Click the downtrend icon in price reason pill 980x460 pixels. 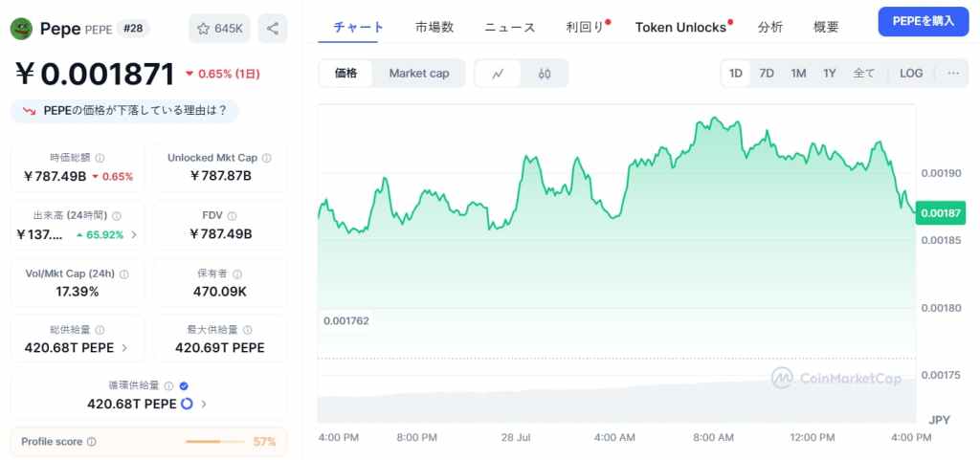[30, 111]
